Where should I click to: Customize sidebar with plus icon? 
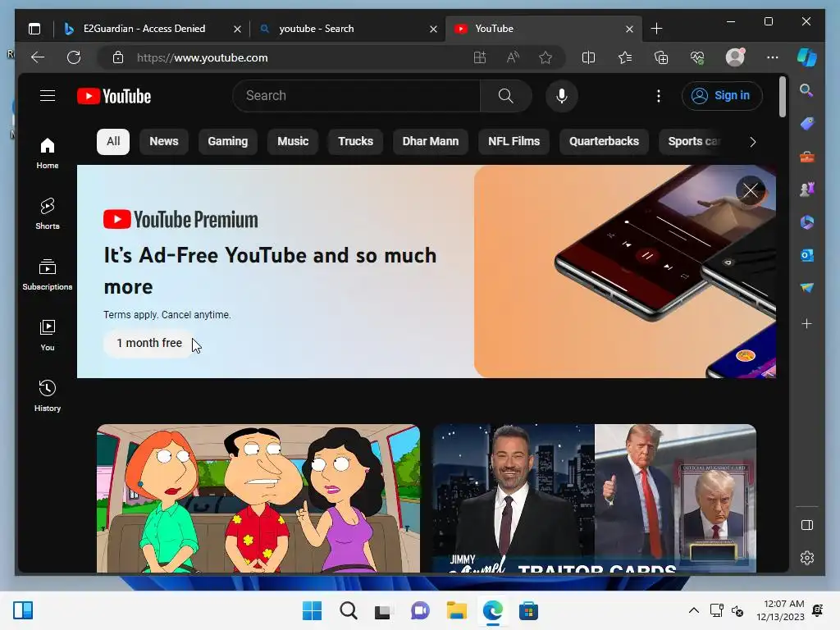click(x=807, y=323)
